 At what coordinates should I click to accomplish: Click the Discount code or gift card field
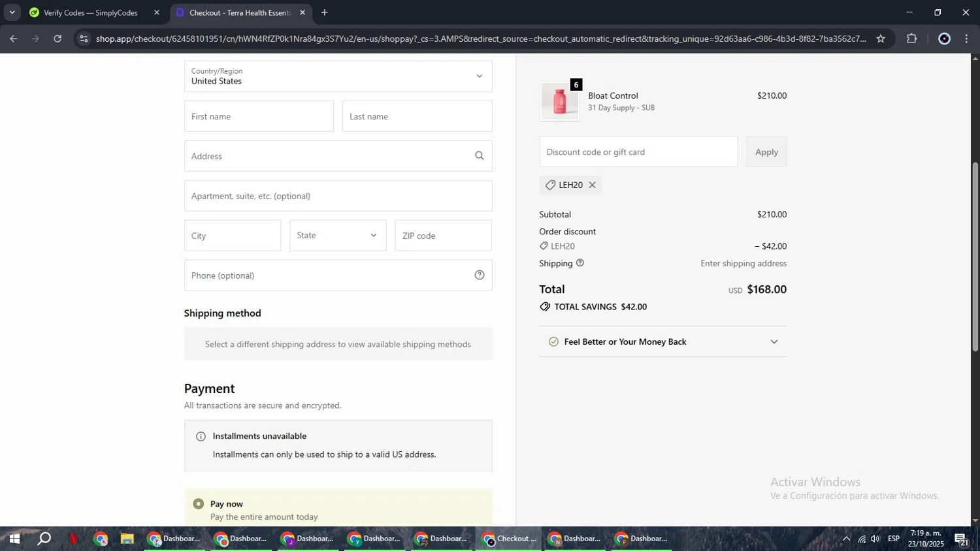[638, 151]
